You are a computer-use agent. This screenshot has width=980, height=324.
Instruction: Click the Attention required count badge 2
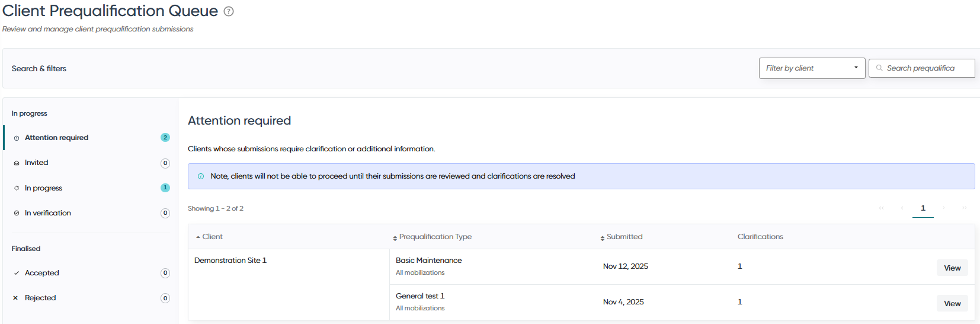pos(165,138)
